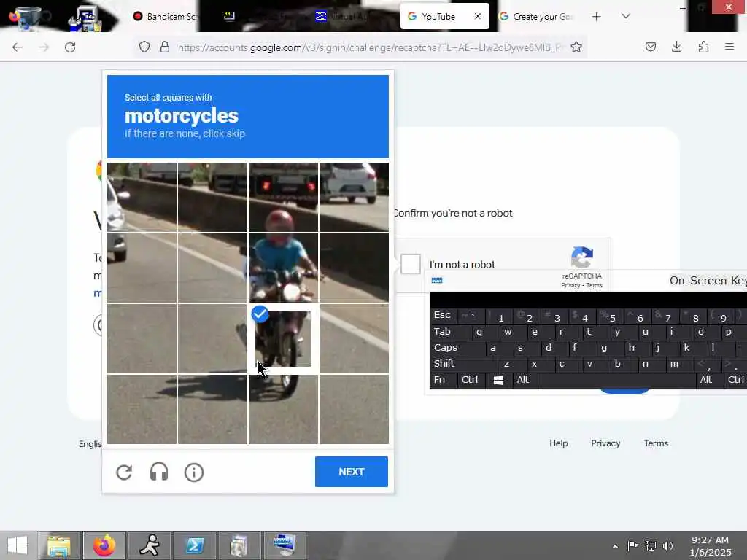Viewport: 747px width, 560px height.
Task: Click the On-Screen Keyboard taskbar icon
Action: click(x=285, y=545)
